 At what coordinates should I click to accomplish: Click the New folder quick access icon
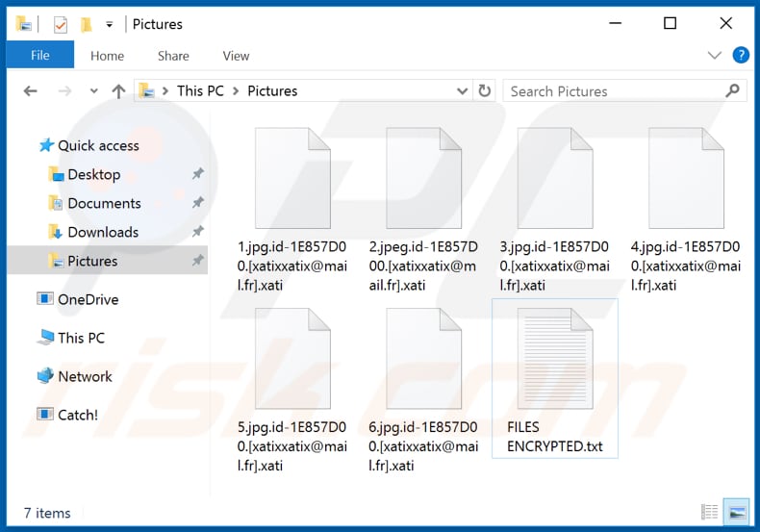click(x=86, y=24)
